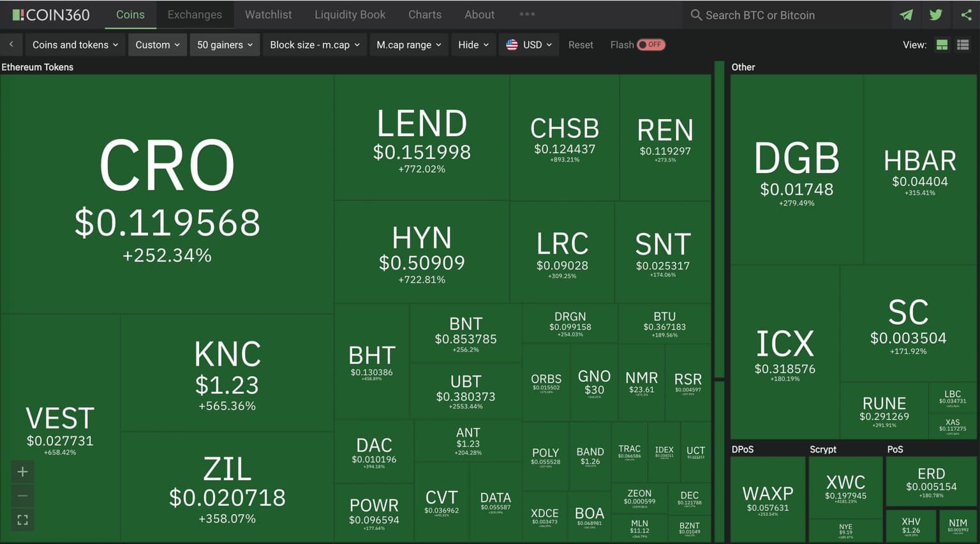This screenshot has height=544, width=980.
Task: Open the Twitter bird icon link
Action: tap(936, 15)
